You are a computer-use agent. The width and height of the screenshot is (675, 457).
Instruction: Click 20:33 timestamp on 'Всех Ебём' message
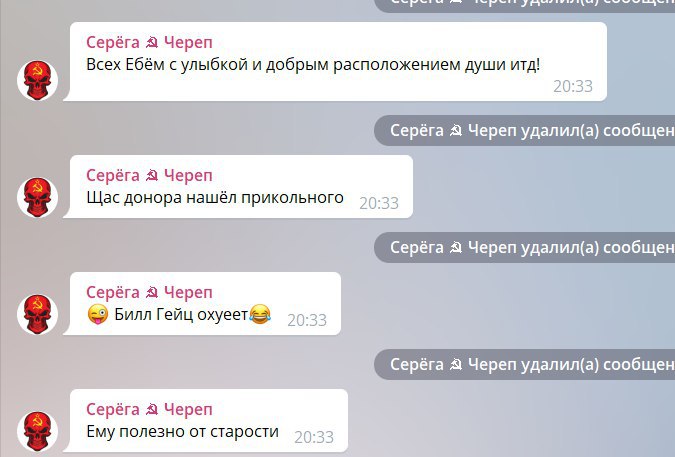tap(573, 86)
